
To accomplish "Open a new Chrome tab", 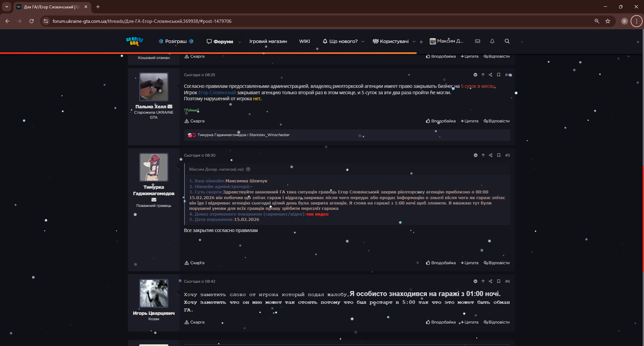I will 98,7.
